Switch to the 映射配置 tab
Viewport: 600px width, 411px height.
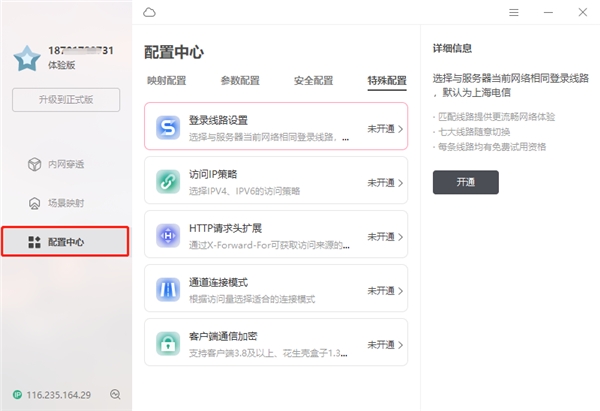[166, 80]
